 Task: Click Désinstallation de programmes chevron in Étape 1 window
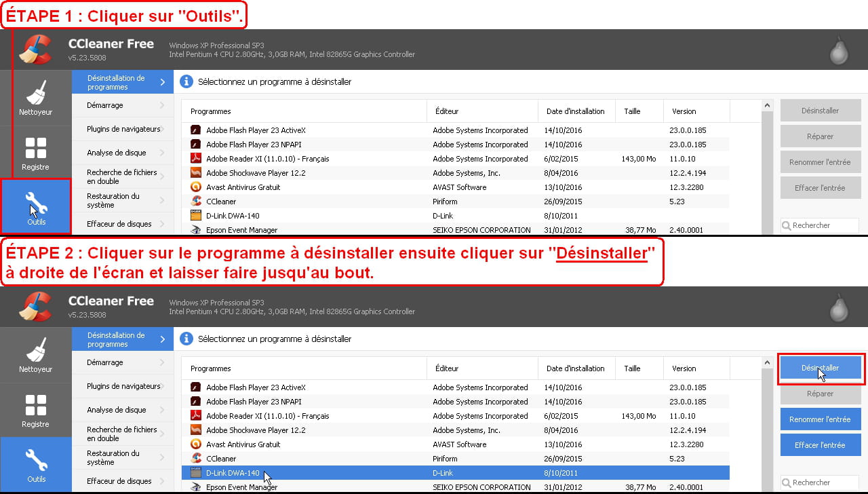click(162, 82)
